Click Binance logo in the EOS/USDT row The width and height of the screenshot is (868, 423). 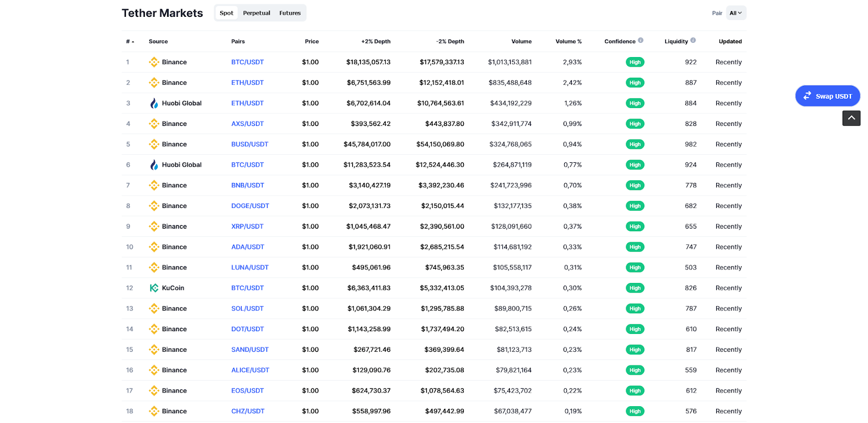tap(154, 391)
